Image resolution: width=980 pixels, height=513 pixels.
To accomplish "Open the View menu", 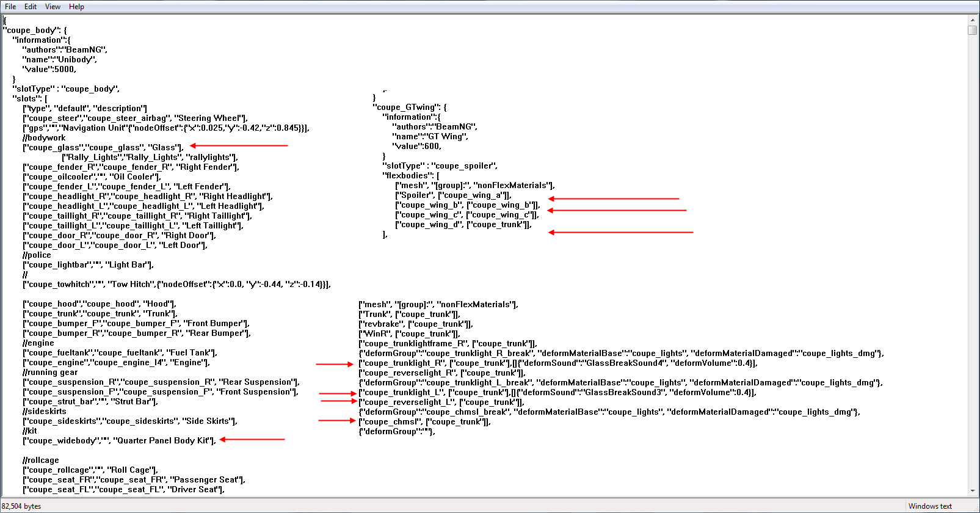I will tap(53, 7).
